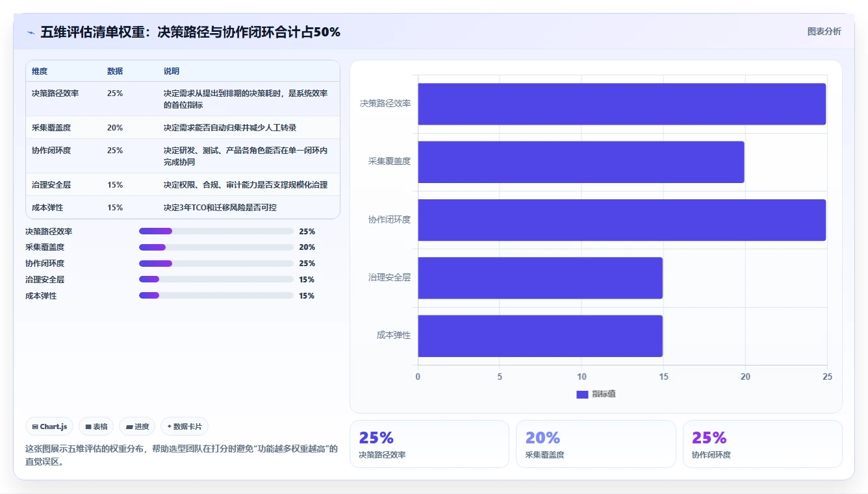Click the 决策路径效率 table row name
868x494 pixels.
click(55, 93)
